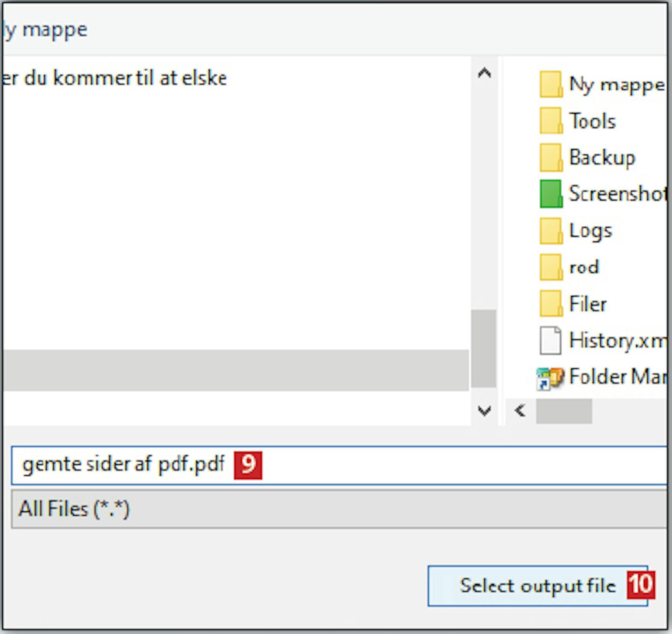Click the scroll up arrow of list
The image size is (672, 634).
point(484,73)
